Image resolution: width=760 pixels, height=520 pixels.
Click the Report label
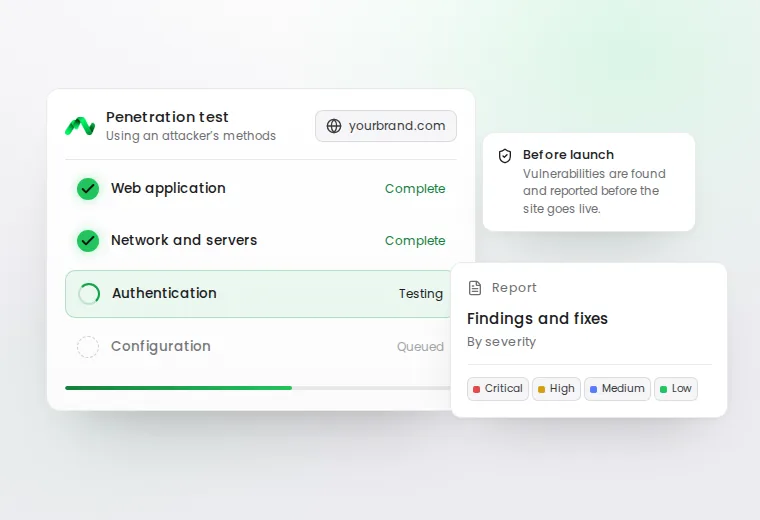[514, 288]
